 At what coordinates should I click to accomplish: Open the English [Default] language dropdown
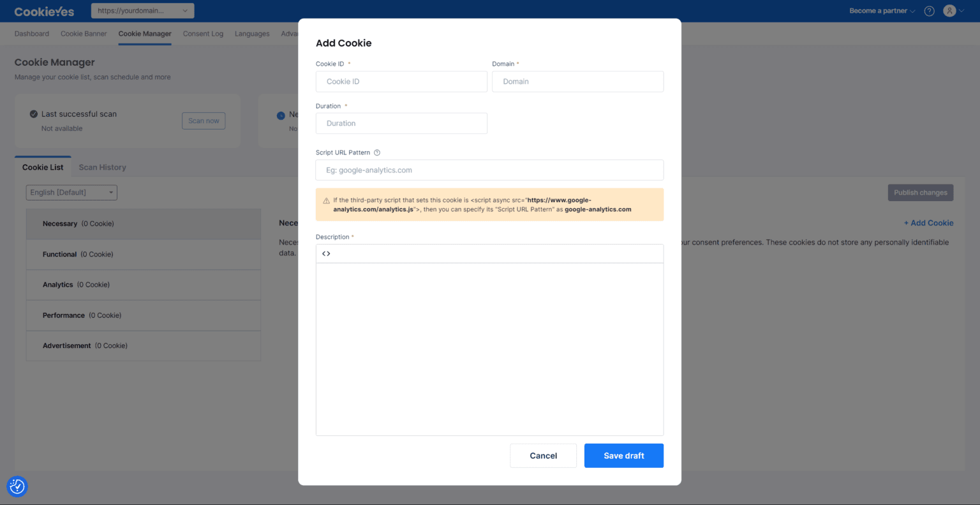(71, 192)
